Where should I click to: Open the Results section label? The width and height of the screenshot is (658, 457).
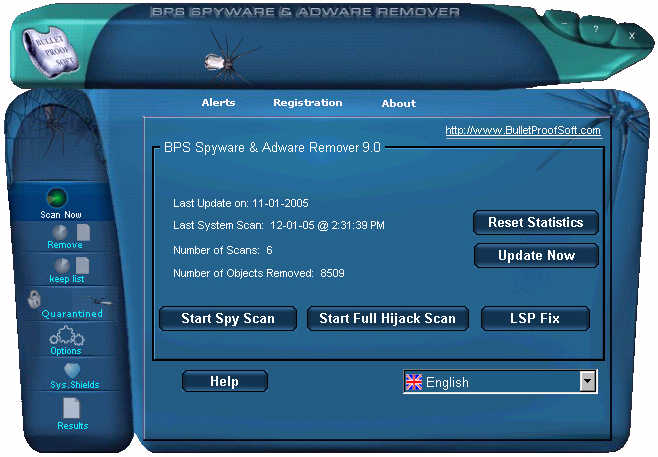click(73, 426)
